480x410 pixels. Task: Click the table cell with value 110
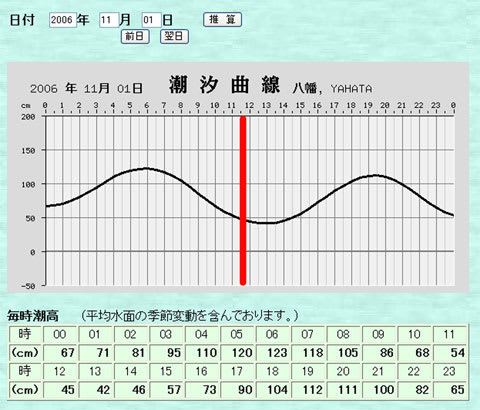tap(202, 353)
